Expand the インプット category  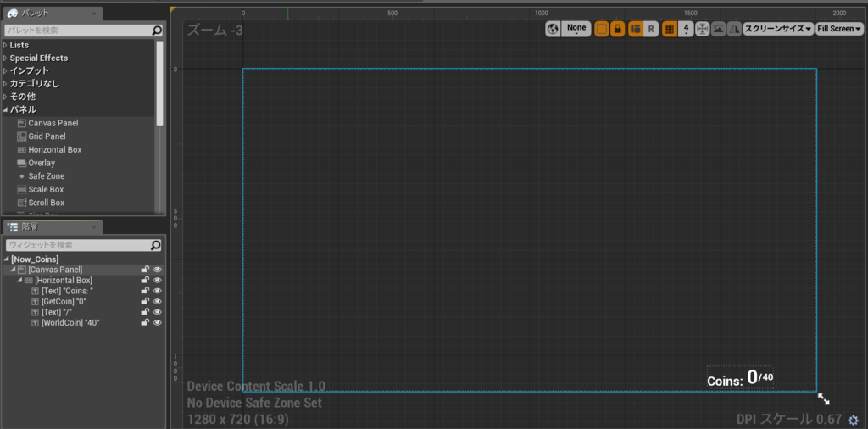click(6, 70)
